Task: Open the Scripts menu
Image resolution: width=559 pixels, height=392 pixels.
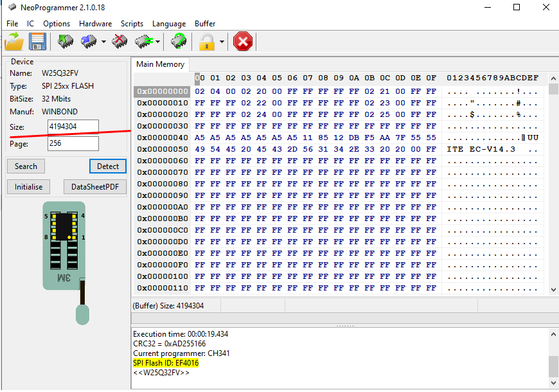Action: coord(132,24)
